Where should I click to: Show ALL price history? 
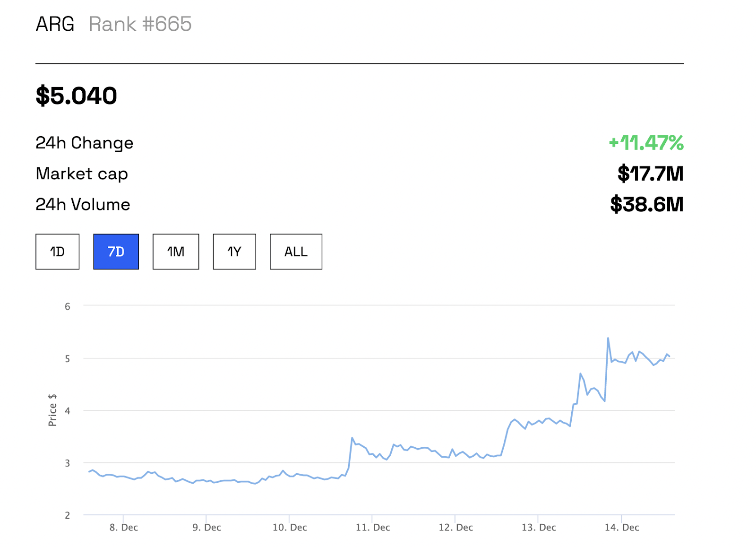point(296,252)
